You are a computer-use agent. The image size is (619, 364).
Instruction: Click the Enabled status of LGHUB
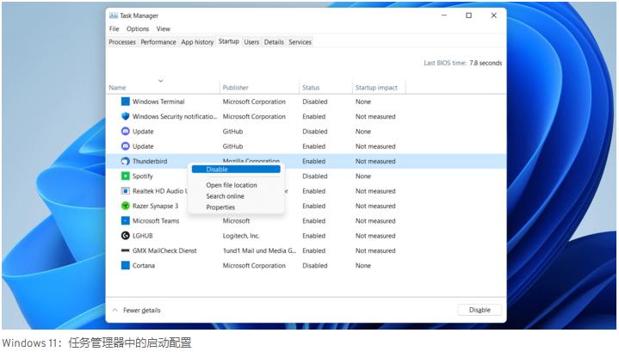(314, 236)
